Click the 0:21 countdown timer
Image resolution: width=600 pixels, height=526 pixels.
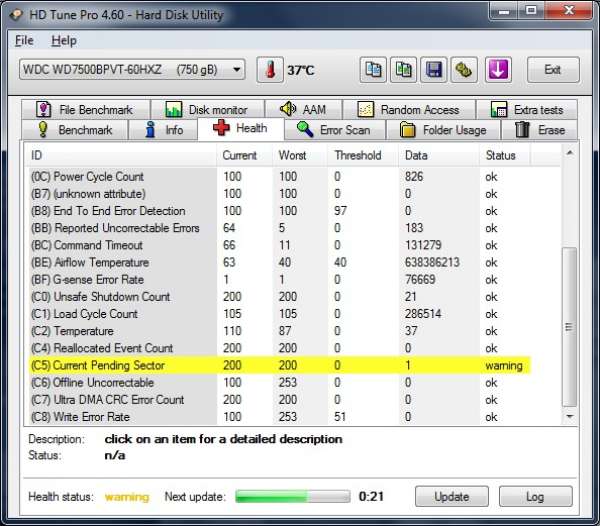pyautogui.click(x=371, y=497)
